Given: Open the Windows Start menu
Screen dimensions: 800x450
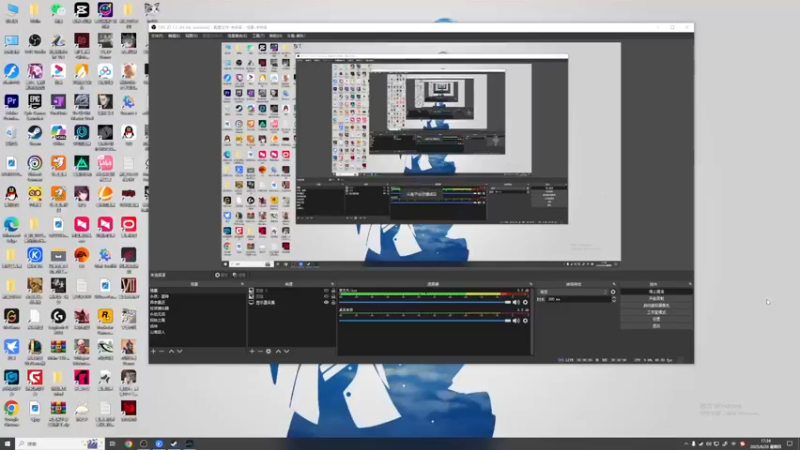Looking at the screenshot, I should tap(7, 444).
